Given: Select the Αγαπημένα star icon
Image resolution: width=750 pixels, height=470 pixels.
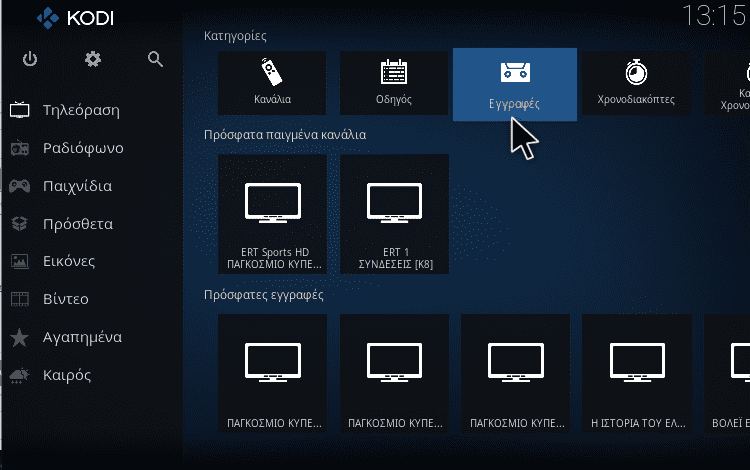Looking at the screenshot, I should [20, 337].
